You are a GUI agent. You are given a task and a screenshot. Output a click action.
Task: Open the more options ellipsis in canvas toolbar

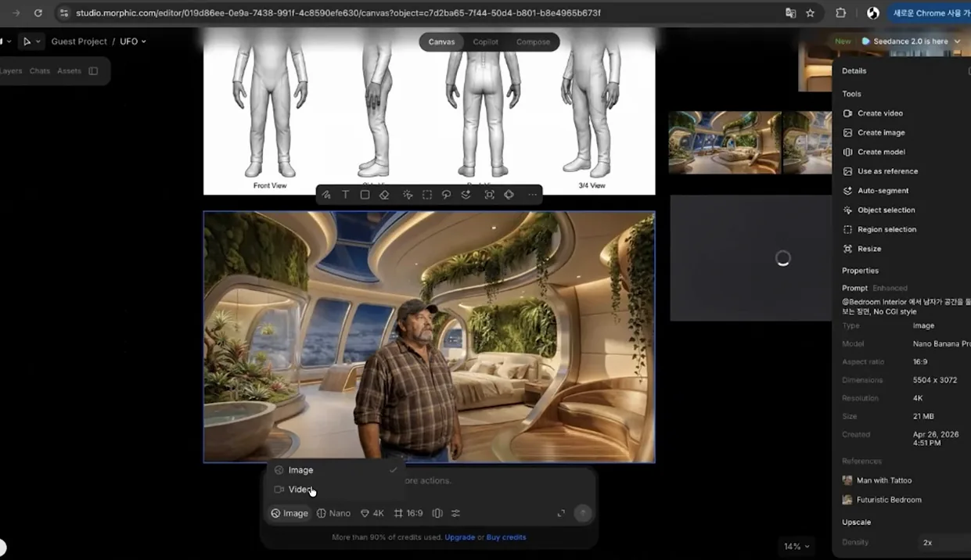click(x=533, y=195)
